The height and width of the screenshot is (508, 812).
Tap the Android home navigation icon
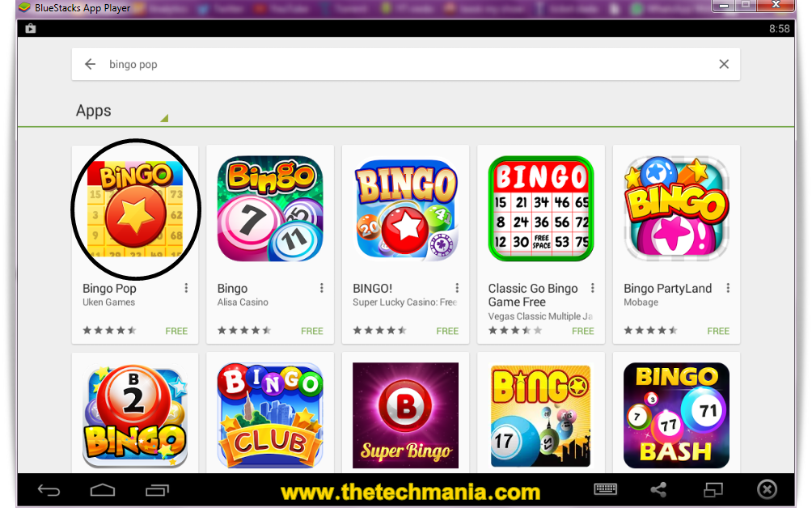point(103,490)
